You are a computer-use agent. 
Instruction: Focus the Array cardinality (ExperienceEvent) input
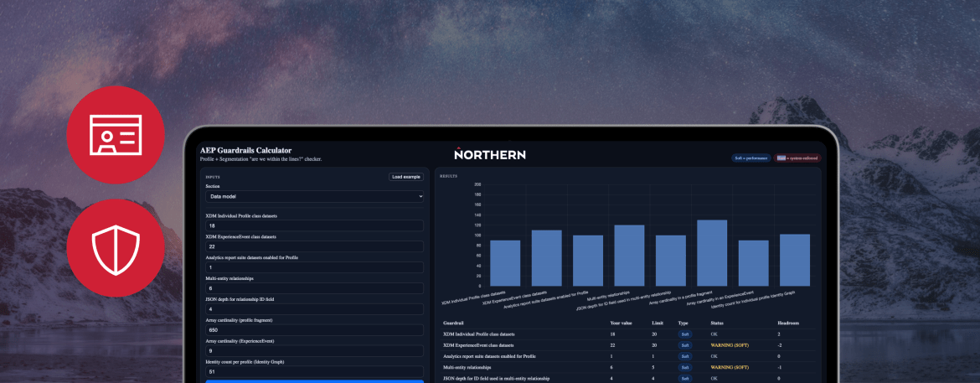pos(314,351)
